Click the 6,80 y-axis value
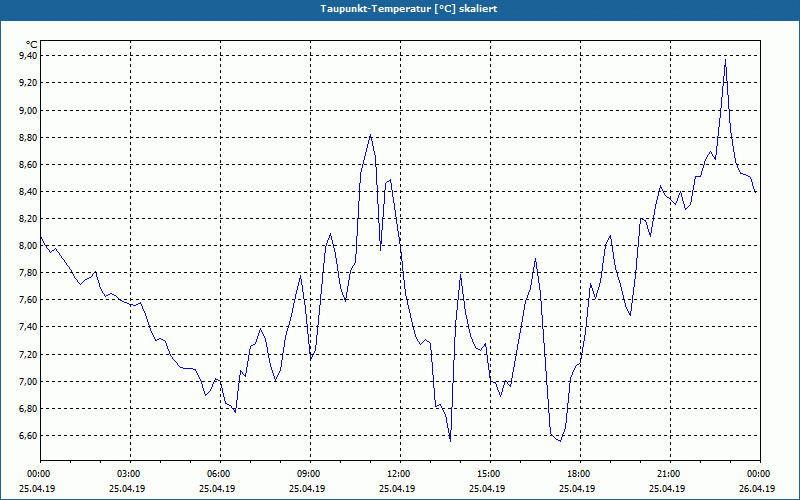 tap(28, 408)
